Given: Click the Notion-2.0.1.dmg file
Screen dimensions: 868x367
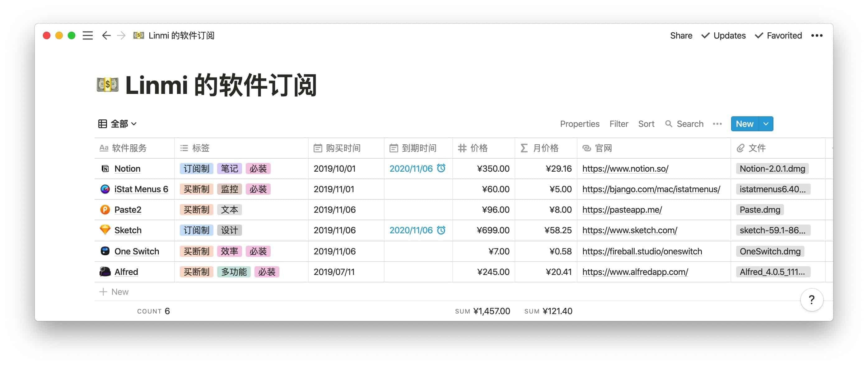Looking at the screenshot, I should pyautogui.click(x=772, y=169).
